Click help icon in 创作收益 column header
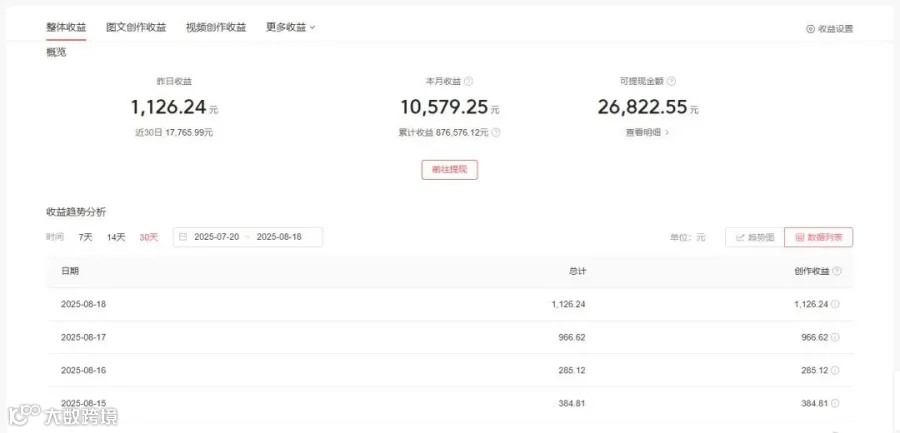 point(836,271)
